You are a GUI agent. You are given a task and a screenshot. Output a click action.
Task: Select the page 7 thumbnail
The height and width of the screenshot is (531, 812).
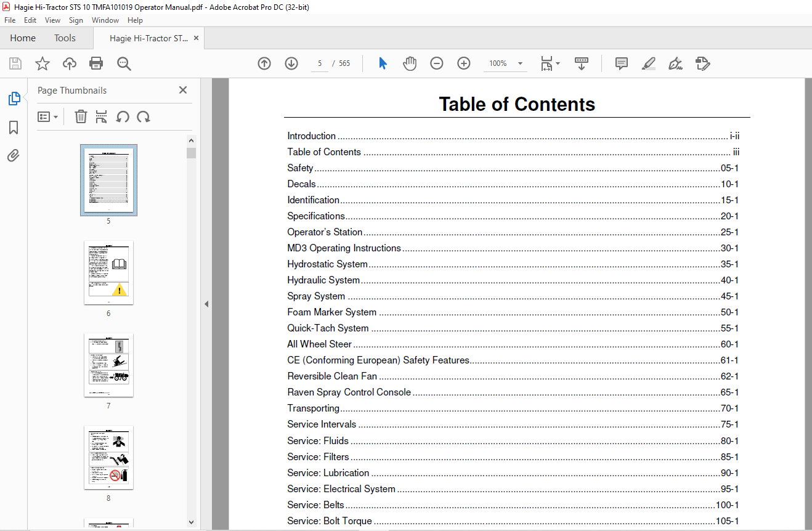pyautogui.click(x=109, y=365)
